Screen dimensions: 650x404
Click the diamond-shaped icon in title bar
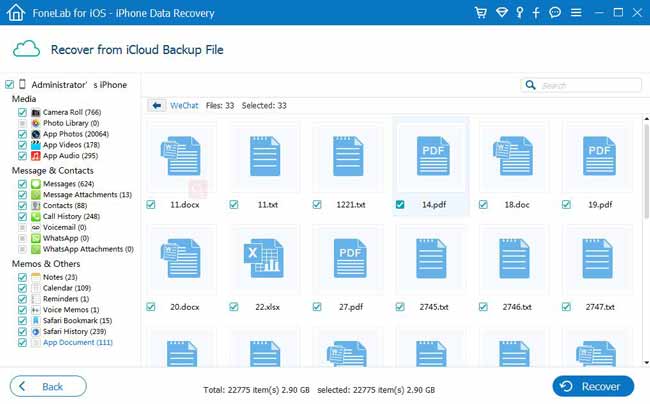point(502,12)
